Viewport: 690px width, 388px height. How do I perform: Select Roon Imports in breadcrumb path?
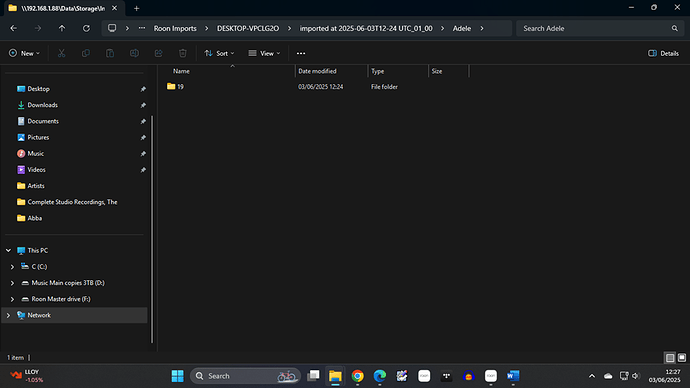pyautogui.click(x=175, y=28)
